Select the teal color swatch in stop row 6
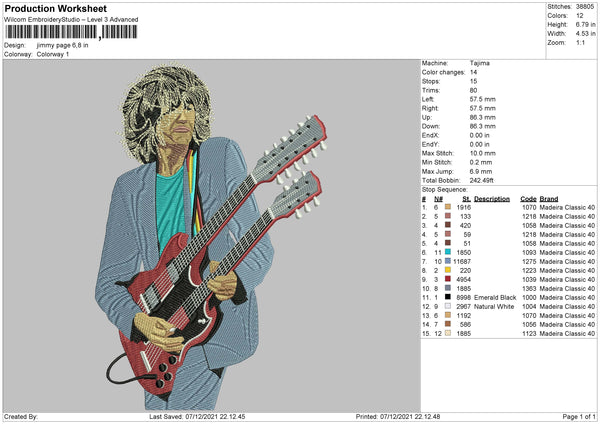Screen dimensions: 600x424 [x=448, y=252]
